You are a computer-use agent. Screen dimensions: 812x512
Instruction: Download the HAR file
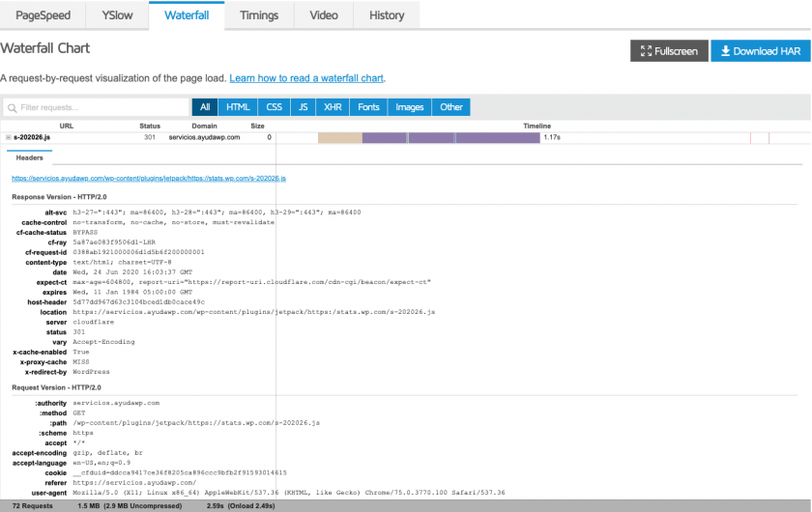pos(760,51)
